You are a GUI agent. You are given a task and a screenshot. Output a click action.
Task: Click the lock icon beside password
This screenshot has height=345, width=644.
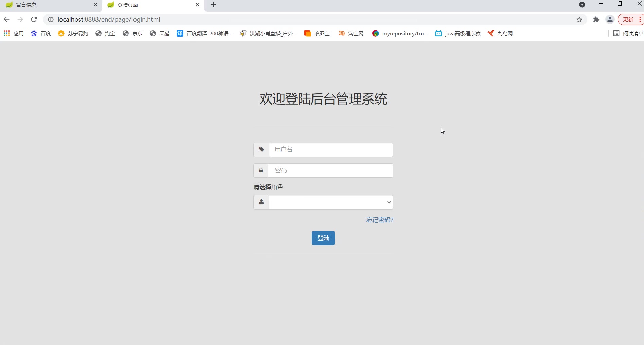pos(261,170)
